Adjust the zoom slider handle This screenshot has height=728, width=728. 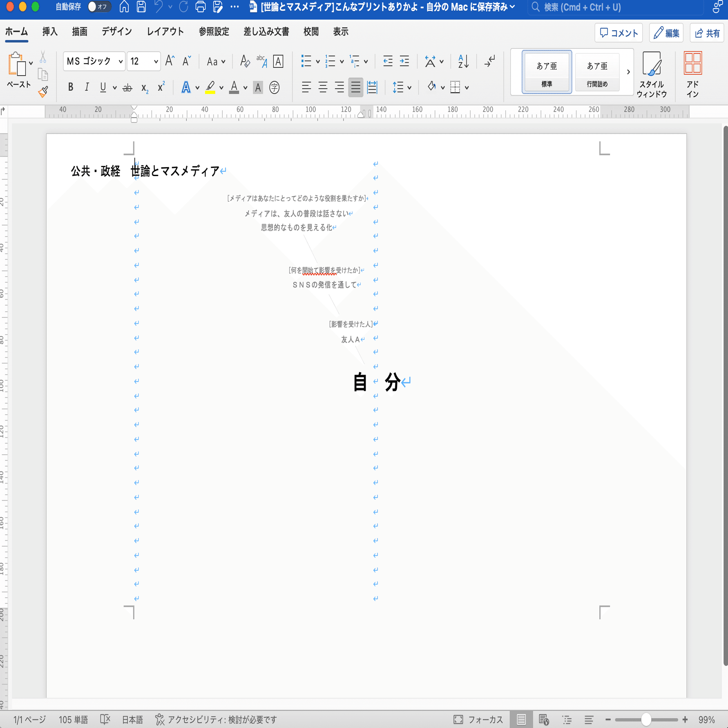click(646, 719)
